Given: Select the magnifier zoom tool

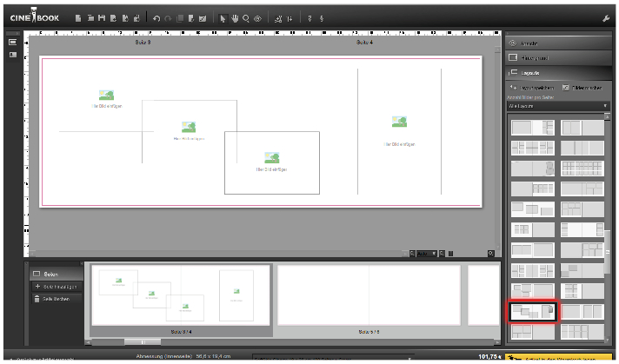Looking at the screenshot, I should coord(246,18).
